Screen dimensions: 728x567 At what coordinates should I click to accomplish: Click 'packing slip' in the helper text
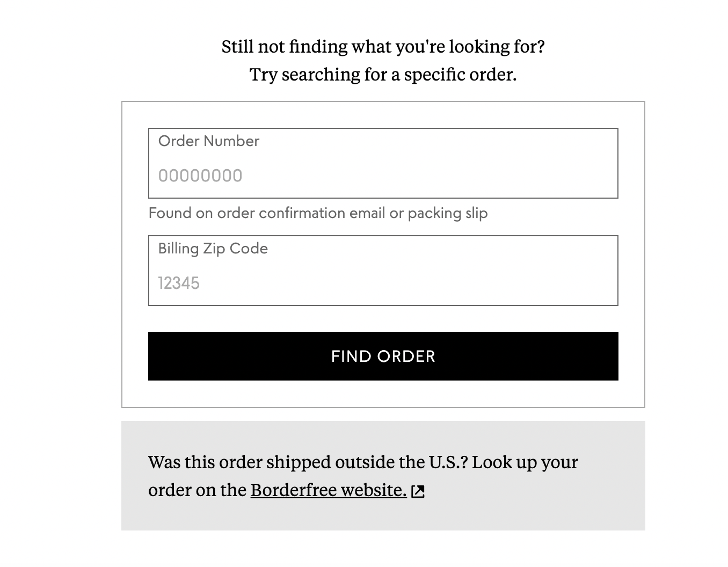pos(448,213)
